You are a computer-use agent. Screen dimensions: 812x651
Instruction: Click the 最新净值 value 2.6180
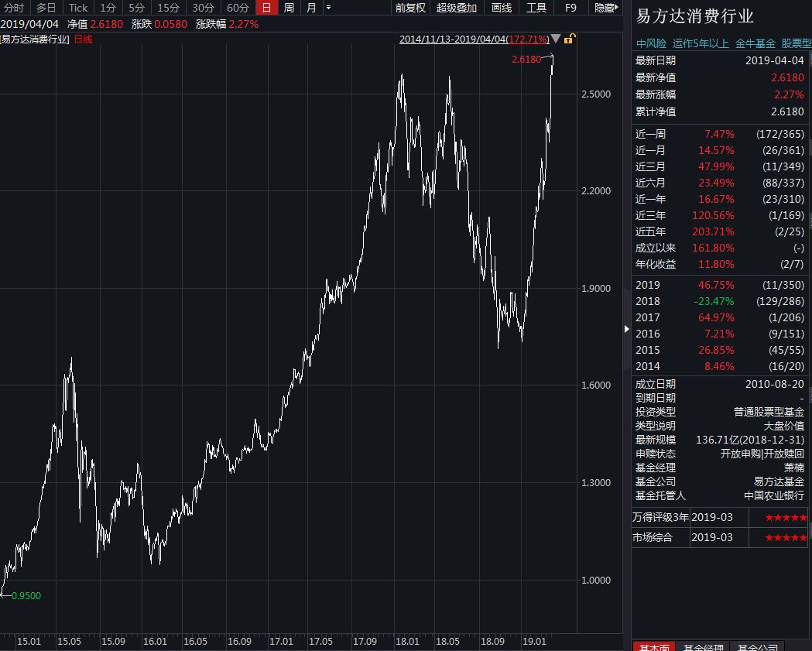787,77
